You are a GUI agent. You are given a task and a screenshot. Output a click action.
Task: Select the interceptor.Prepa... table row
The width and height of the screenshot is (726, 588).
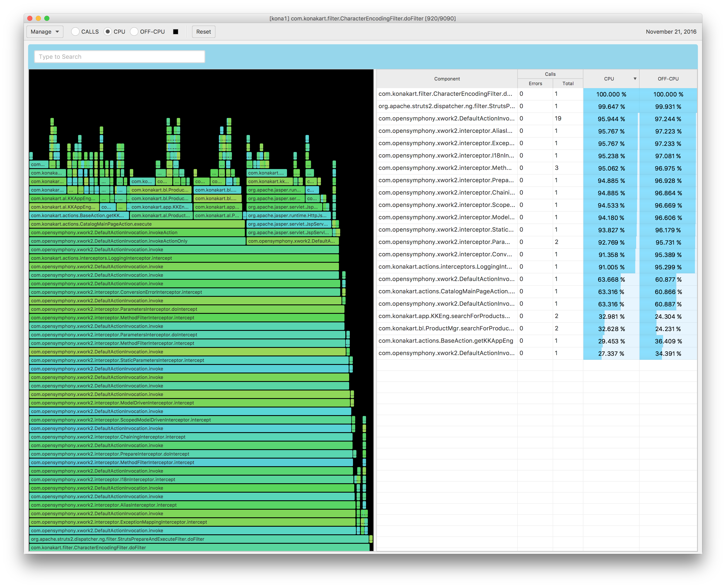(537, 181)
